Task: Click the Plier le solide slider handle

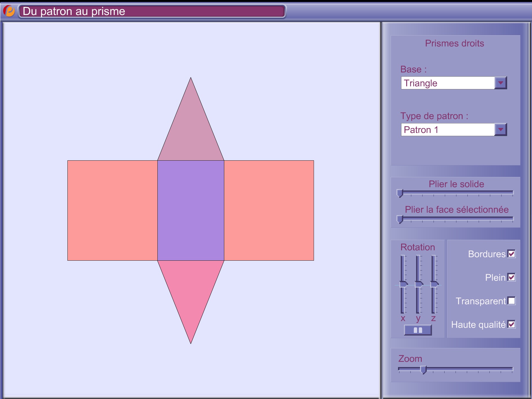Action: click(400, 193)
